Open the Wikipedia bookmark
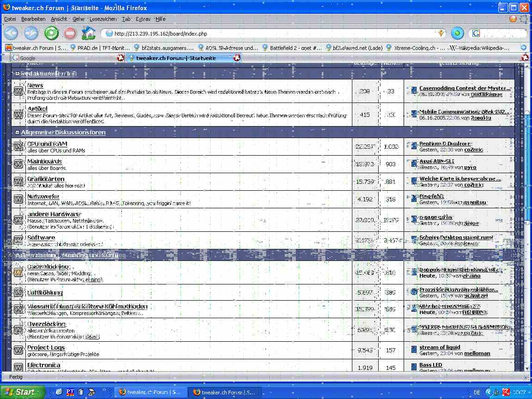 click(x=480, y=48)
